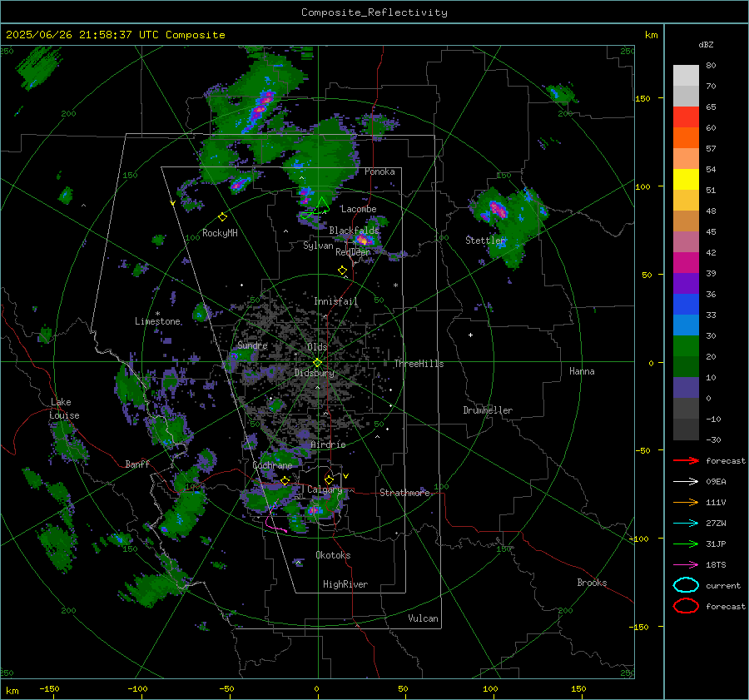This screenshot has width=749, height=700.
Task: Click the dBZ legend heading
Action: click(706, 44)
